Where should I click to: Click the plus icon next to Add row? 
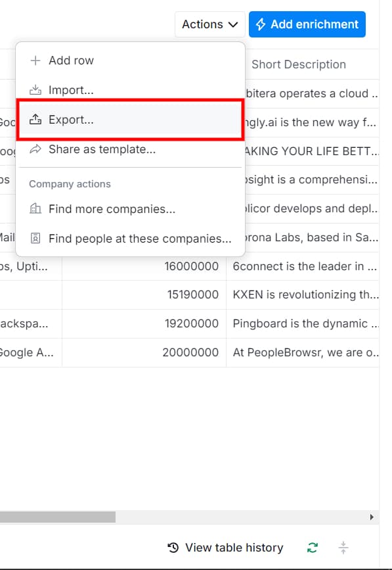coord(35,60)
